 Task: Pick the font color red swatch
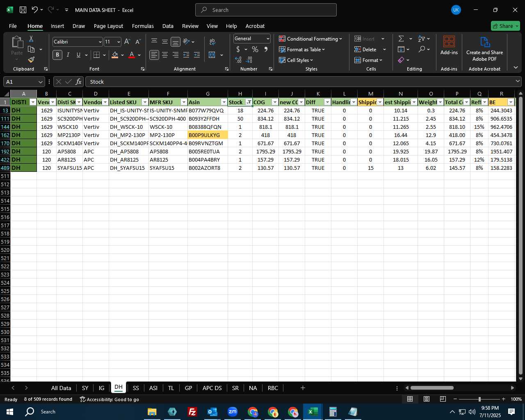pos(132,55)
